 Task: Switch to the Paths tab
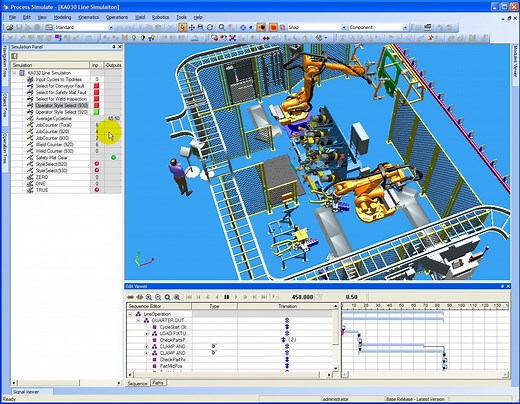coord(158,383)
